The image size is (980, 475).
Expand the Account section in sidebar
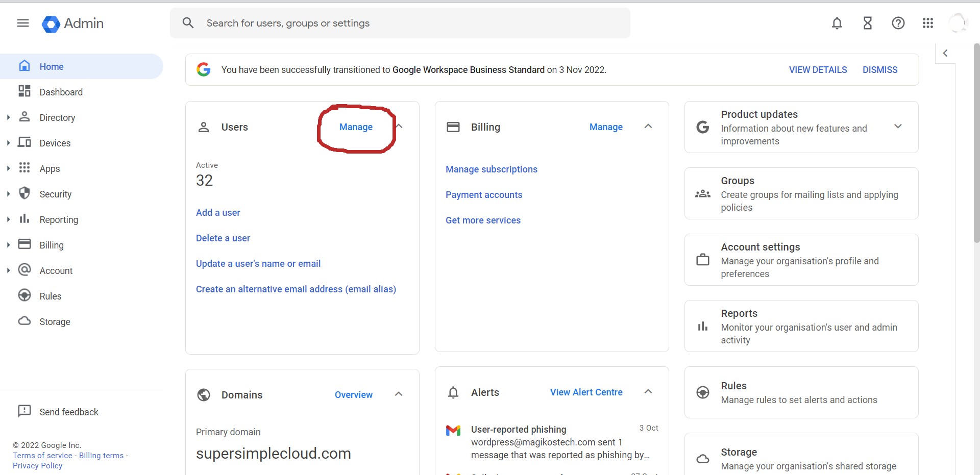pos(8,270)
